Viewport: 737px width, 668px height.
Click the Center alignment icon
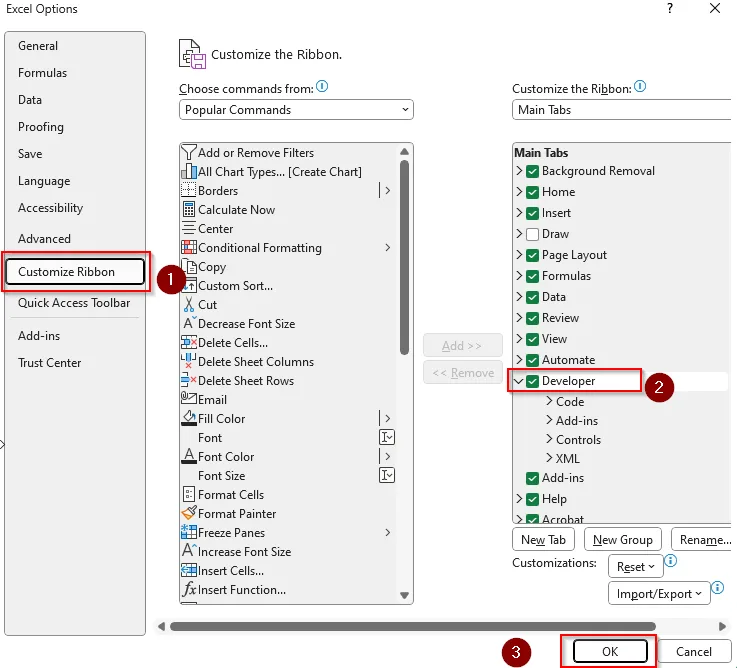(188, 228)
